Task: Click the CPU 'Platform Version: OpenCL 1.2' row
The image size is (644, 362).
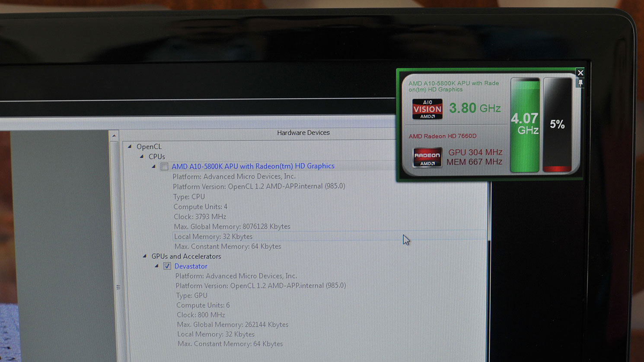Action: (259, 186)
